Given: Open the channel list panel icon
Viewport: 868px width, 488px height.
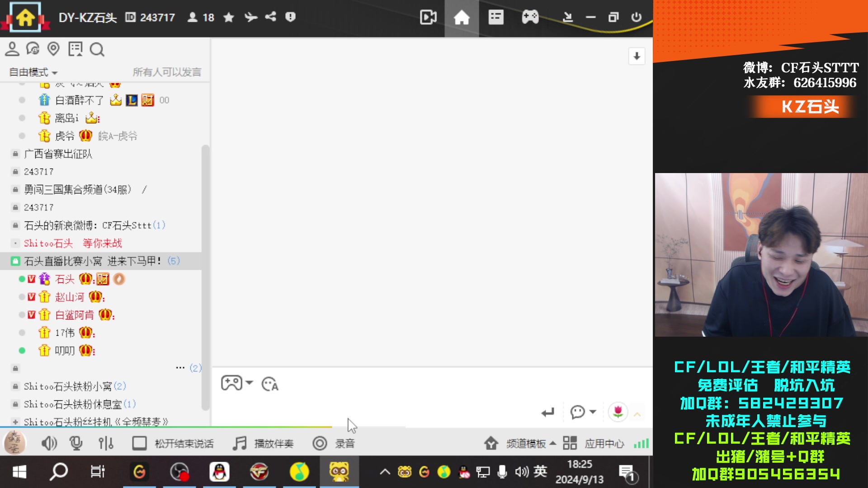Looking at the screenshot, I should (x=496, y=18).
